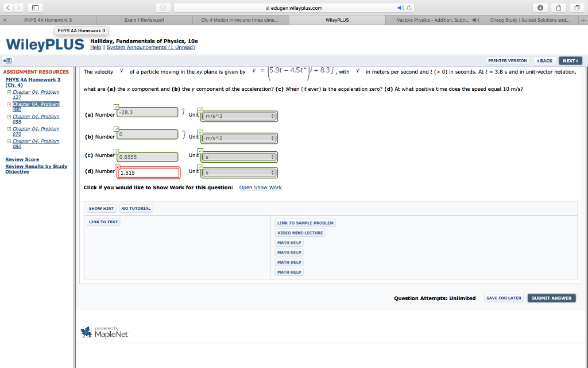Image resolution: width=588 pixels, height=368 pixels.
Task: Show all tabs overview icon
Action: 577,7
